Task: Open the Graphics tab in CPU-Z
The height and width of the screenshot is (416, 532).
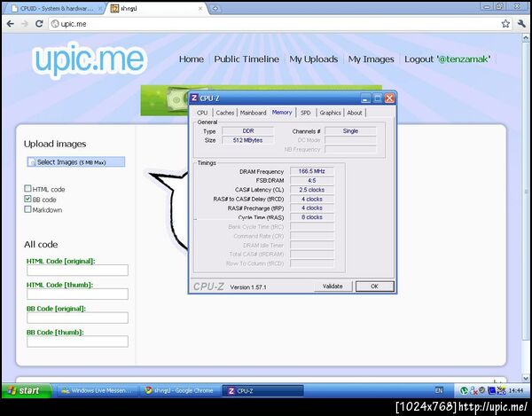Action: pos(330,113)
